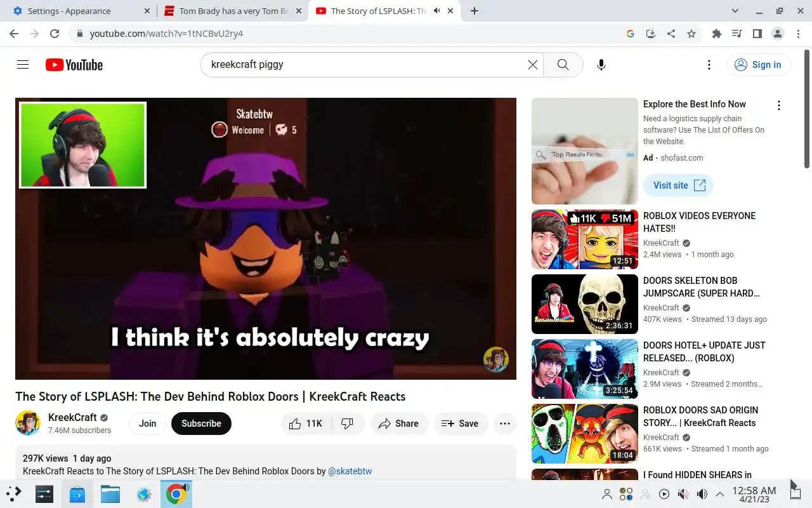The image size is (812, 508).
Task: Bookmark this page with star icon
Action: point(691,34)
